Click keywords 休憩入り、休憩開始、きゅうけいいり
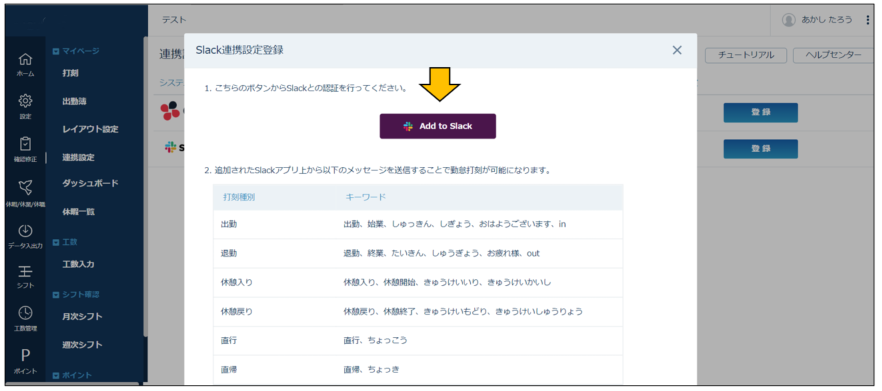 click(448, 282)
